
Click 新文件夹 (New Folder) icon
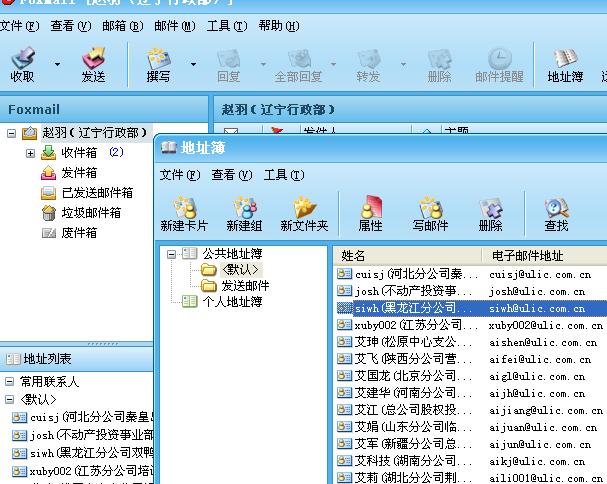(304, 213)
